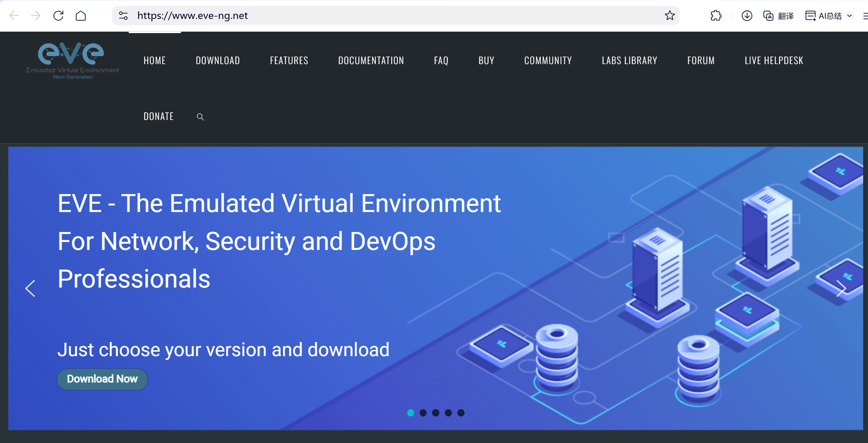Image resolution: width=868 pixels, height=443 pixels.
Task: Open the FEATURES menu item
Action: pyautogui.click(x=289, y=61)
